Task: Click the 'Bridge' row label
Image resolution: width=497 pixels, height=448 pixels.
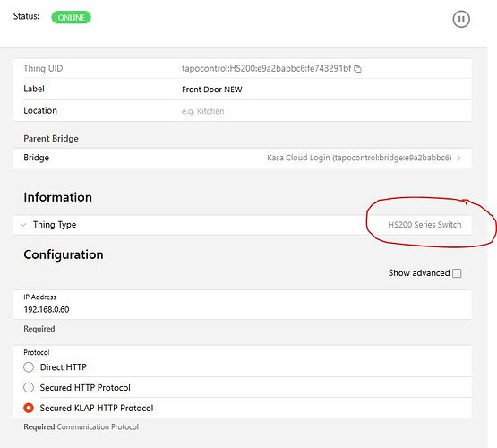Action: (x=36, y=158)
